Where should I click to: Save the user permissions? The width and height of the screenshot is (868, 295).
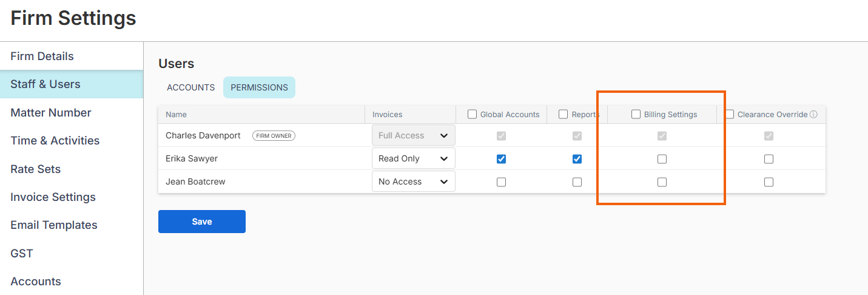[201, 222]
